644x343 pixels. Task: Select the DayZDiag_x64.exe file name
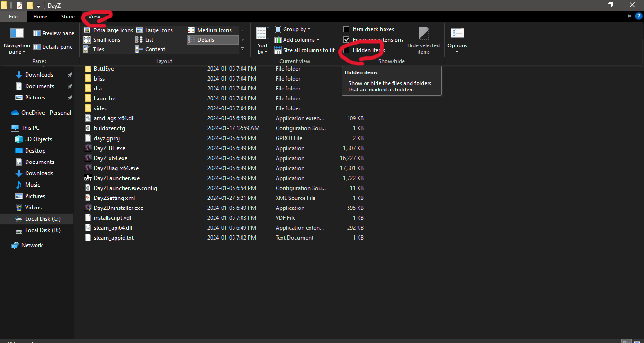click(116, 168)
